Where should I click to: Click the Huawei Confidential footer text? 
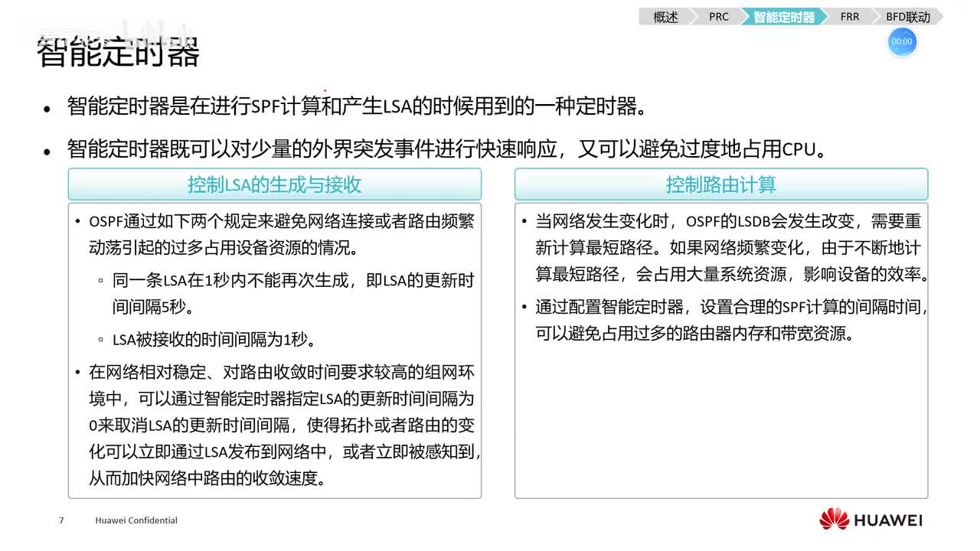tap(136, 520)
